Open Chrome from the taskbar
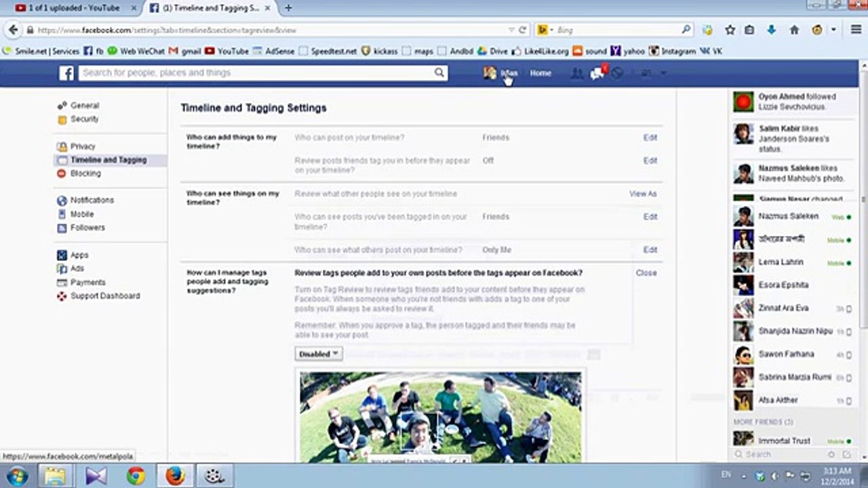The width and height of the screenshot is (868, 488). [x=136, y=476]
